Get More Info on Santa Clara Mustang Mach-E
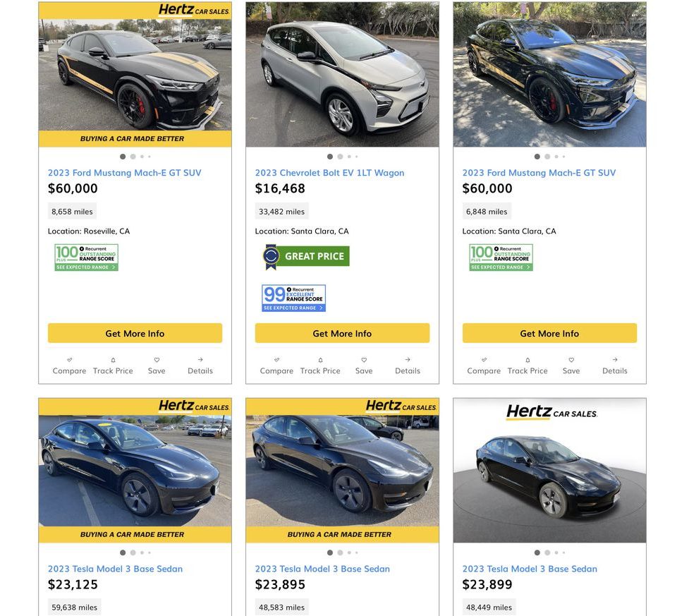Screen dimensions: 677x616 coord(549,333)
